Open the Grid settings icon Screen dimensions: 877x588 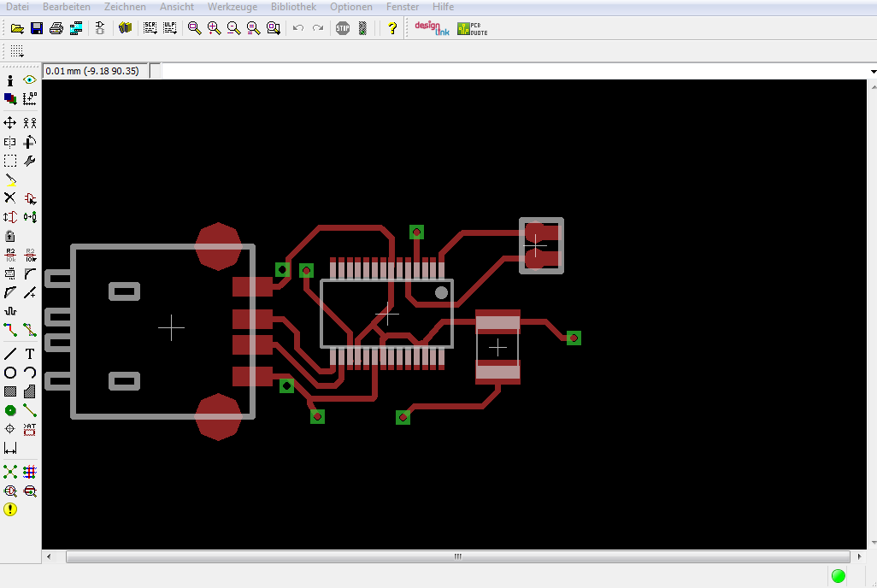click(17, 51)
